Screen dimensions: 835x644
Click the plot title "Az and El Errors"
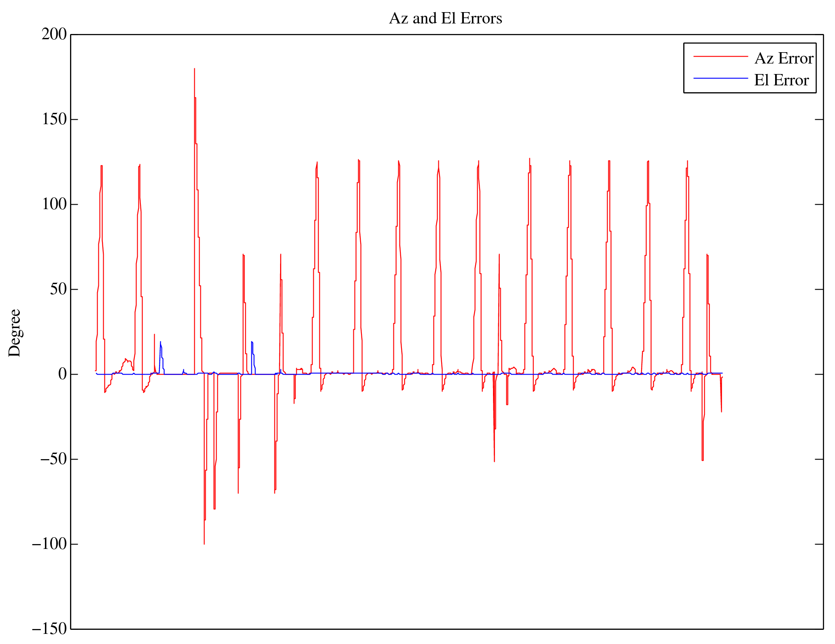coord(445,19)
